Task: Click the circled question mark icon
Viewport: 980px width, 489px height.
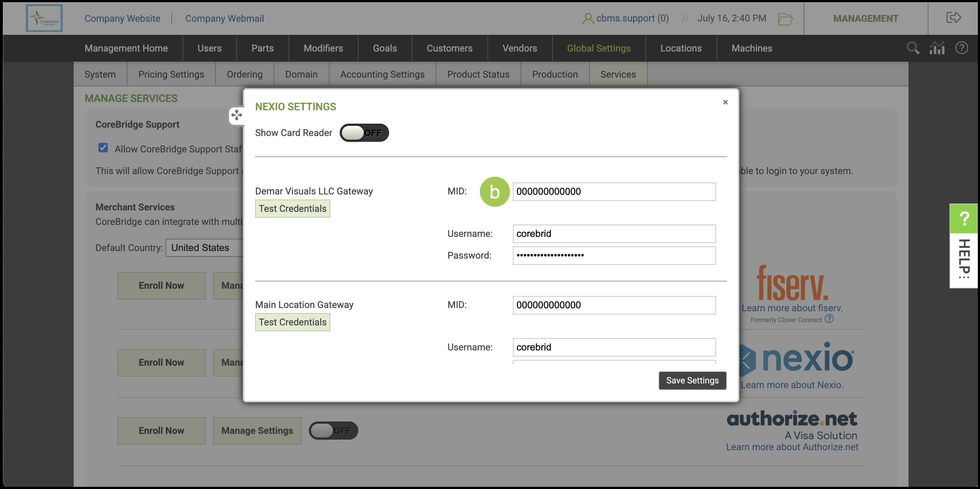Action: [x=961, y=48]
